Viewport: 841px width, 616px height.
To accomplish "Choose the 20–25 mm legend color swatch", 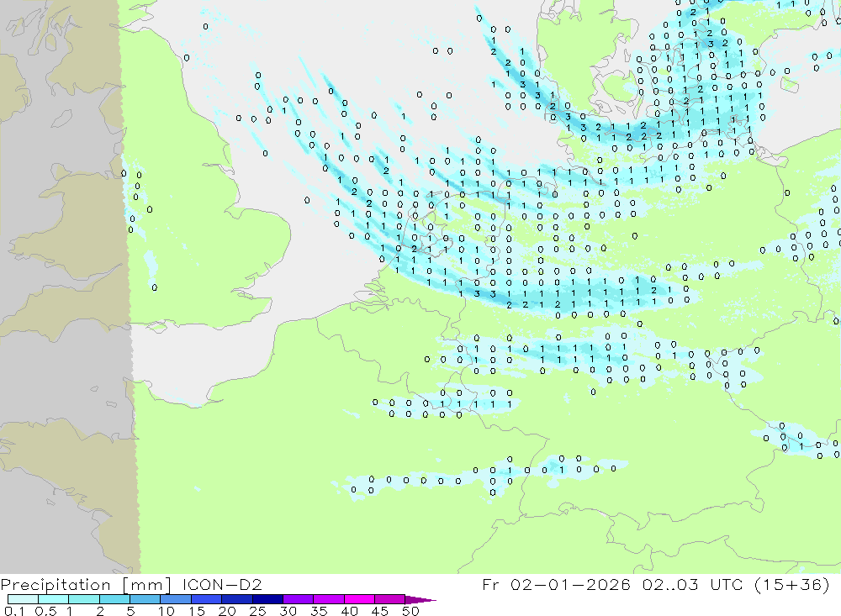I will tap(237, 599).
